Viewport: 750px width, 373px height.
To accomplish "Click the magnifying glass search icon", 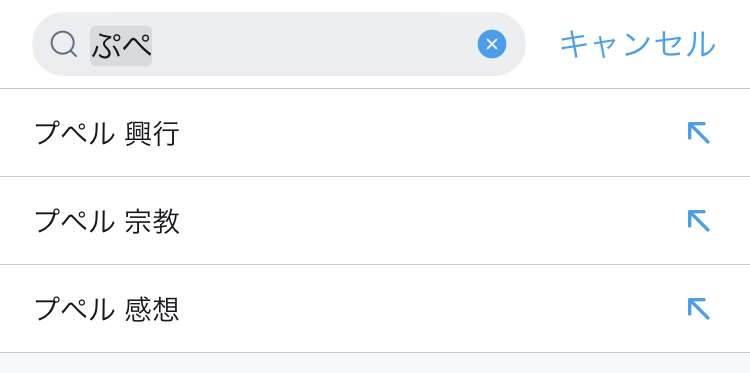I will tap(64, 44).
